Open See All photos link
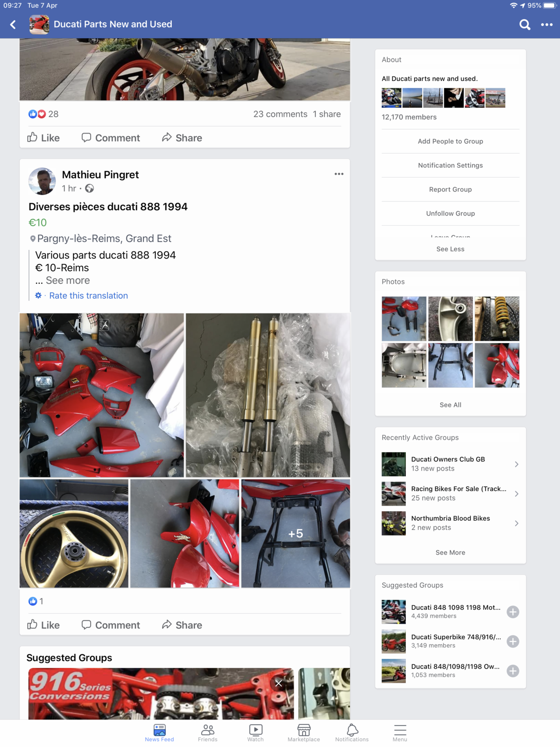Image resolution: width=560 pixels, height=747 pixels. [x=450, y=405]
